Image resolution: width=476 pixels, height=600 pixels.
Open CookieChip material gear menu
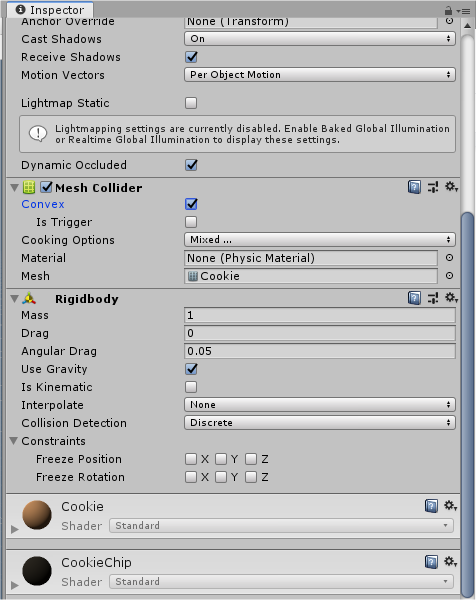point(450,562)
